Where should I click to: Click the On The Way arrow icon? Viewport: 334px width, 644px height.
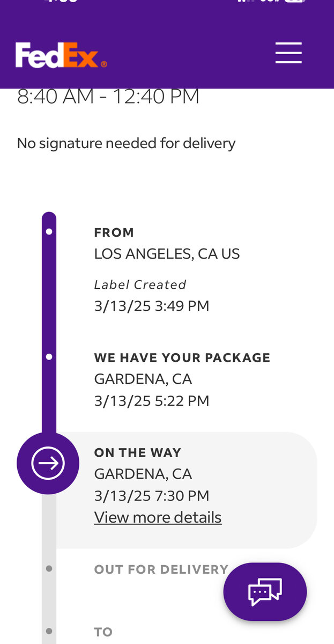[48, 463]
